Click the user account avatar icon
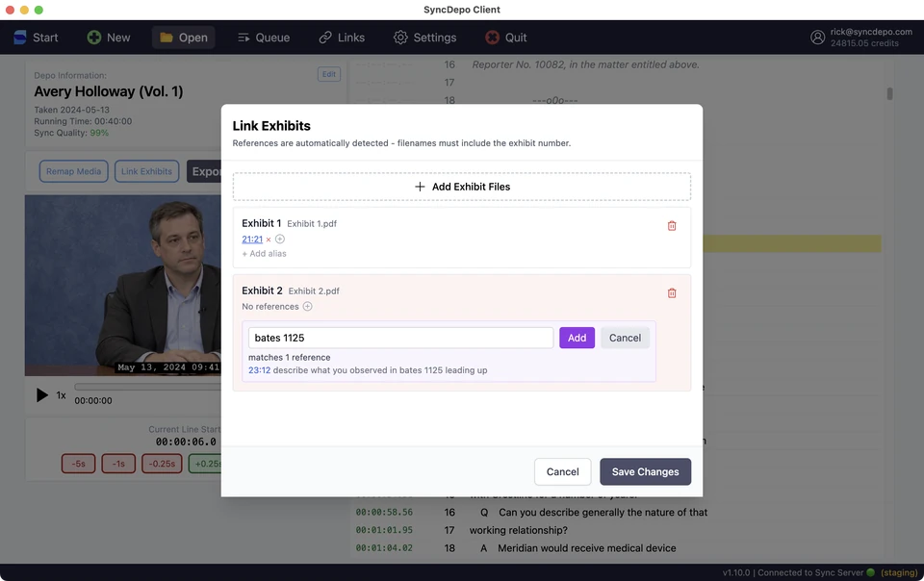The width and height of the screenshot is (924, 581). pos(817,38)
